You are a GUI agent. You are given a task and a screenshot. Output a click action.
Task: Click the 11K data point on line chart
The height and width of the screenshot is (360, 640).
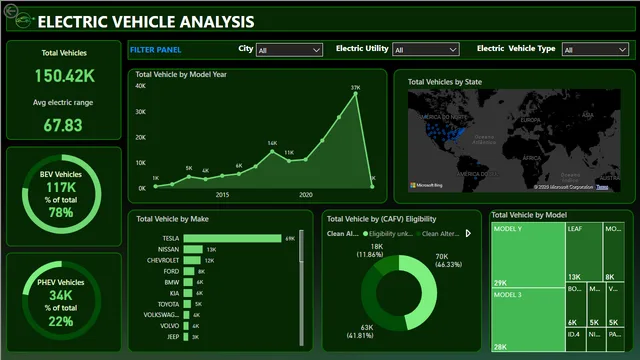click(x=289, y=161)
